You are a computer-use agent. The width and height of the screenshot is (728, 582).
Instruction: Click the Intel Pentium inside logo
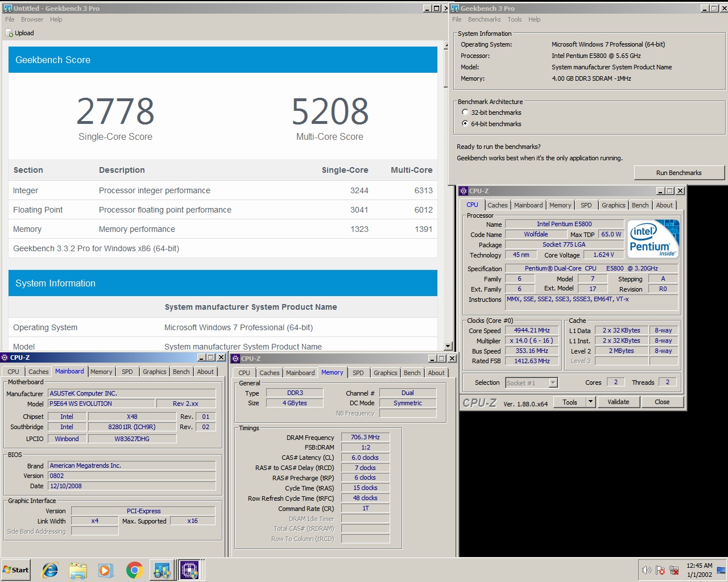pos(653,239)
